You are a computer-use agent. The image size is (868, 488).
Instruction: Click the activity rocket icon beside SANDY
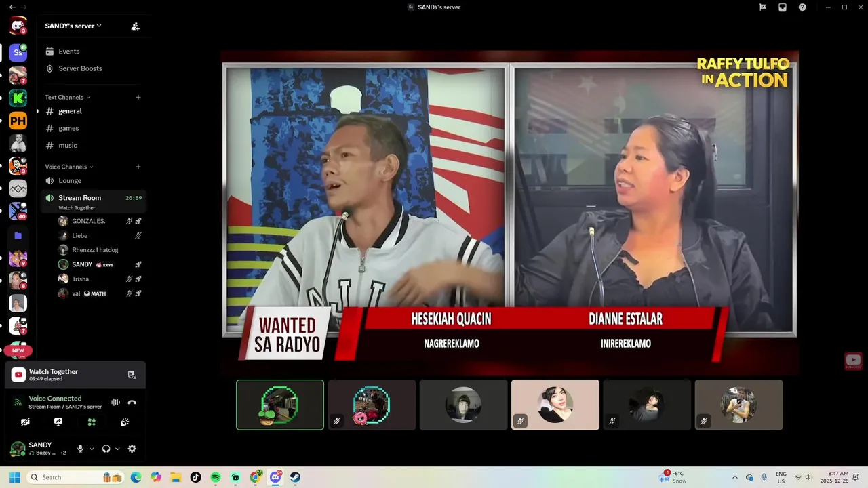tap(138, 264)
